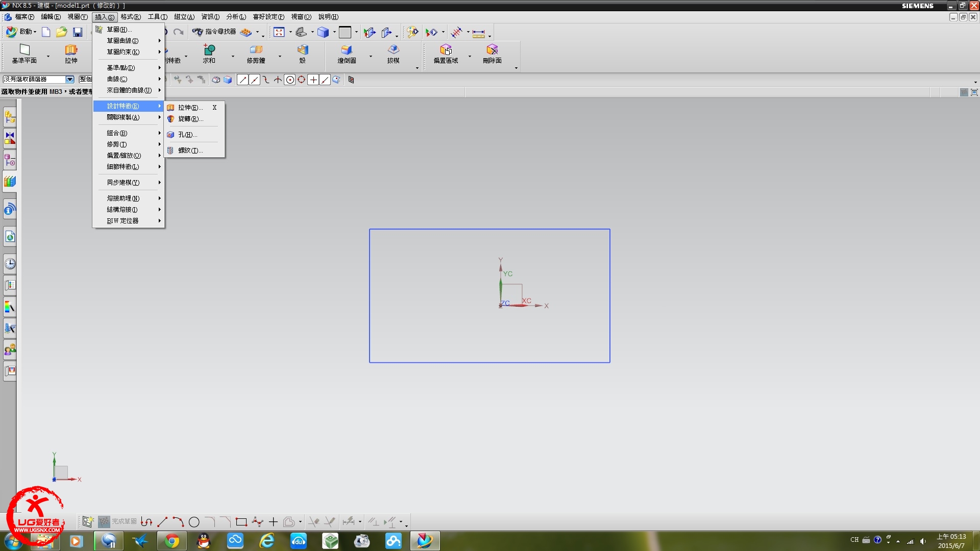
Task: Open the 工具 tools menu
Action: tap(158, 17)
